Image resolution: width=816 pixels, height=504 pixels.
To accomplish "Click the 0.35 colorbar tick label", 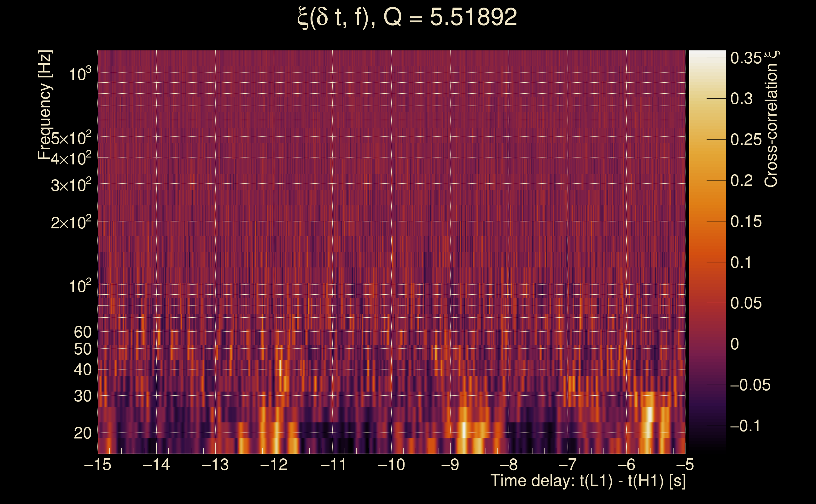I will coord(746,58).
